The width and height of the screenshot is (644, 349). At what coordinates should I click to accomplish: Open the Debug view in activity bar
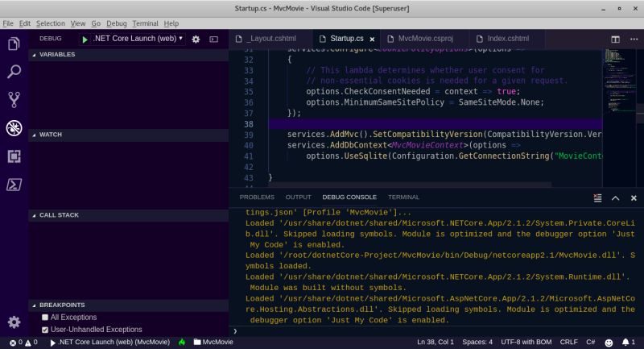[14, 128]
